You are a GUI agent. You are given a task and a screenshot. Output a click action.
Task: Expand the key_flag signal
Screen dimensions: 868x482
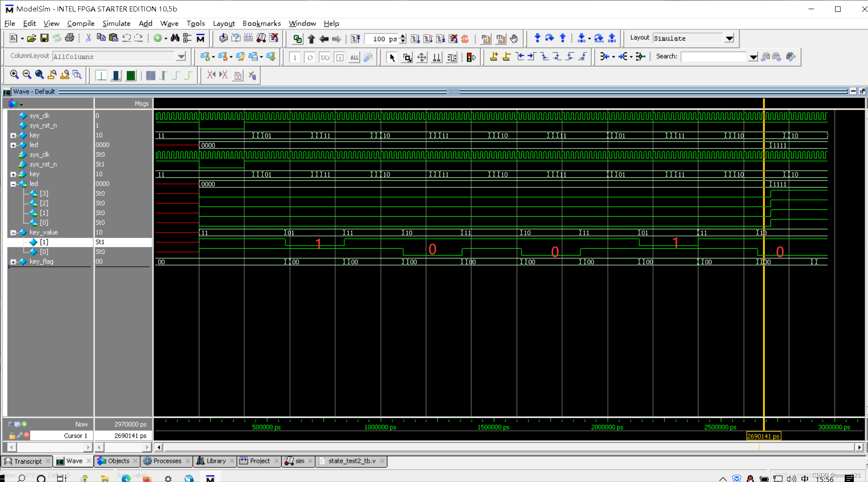click(x=13, y=262)
